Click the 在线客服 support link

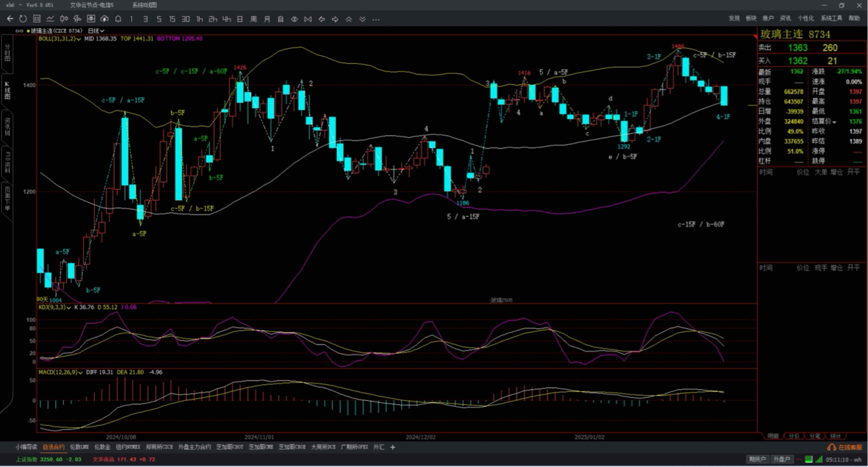(x=845, y=447)
